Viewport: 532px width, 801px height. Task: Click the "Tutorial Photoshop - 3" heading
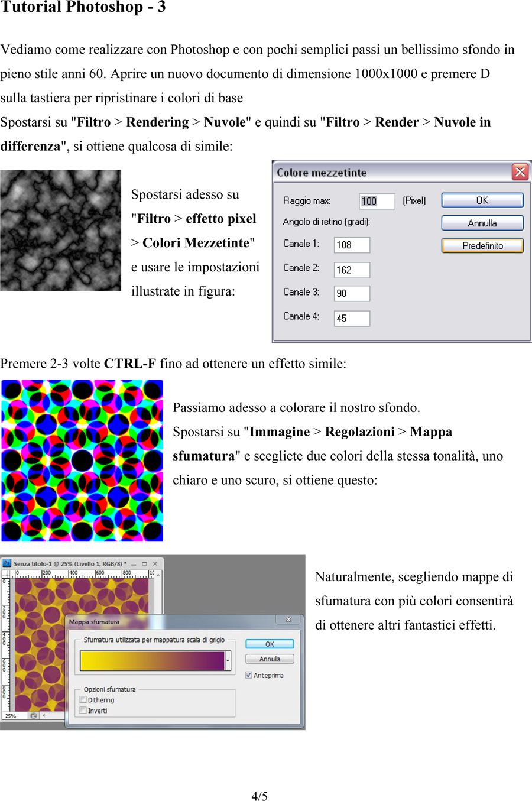click(83, 7)
